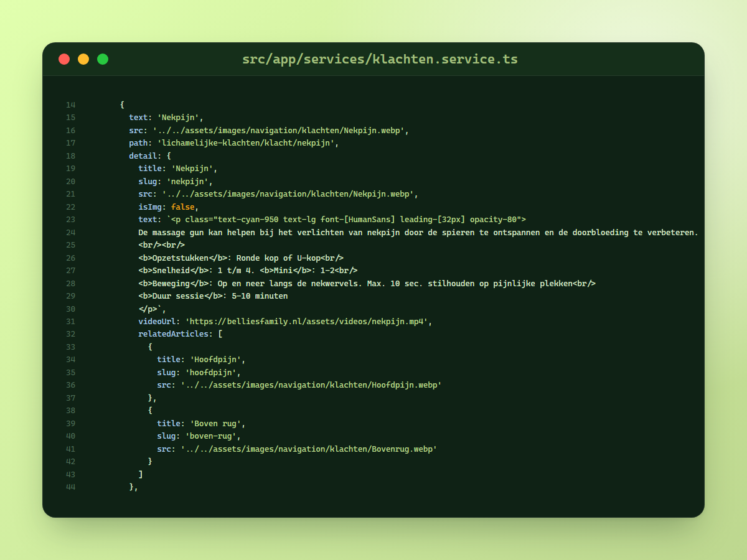
Task: Click the green maximize window dot
Action: [x=103, y=59]
